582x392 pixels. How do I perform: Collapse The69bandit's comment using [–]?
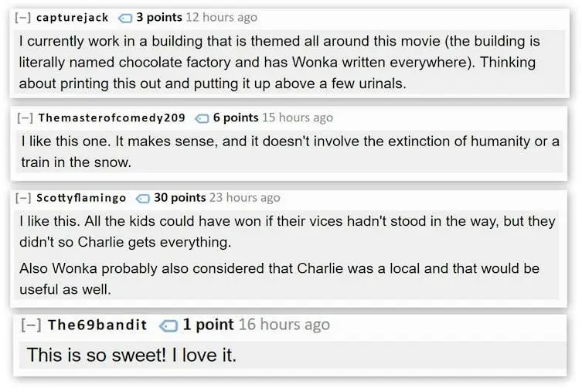point(31,325)
